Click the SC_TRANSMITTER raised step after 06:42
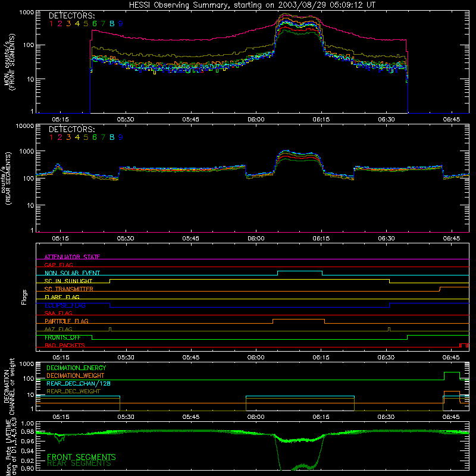The height and width of the screenshot is (476, 476). pyautogui.click(x=454, y=287)
